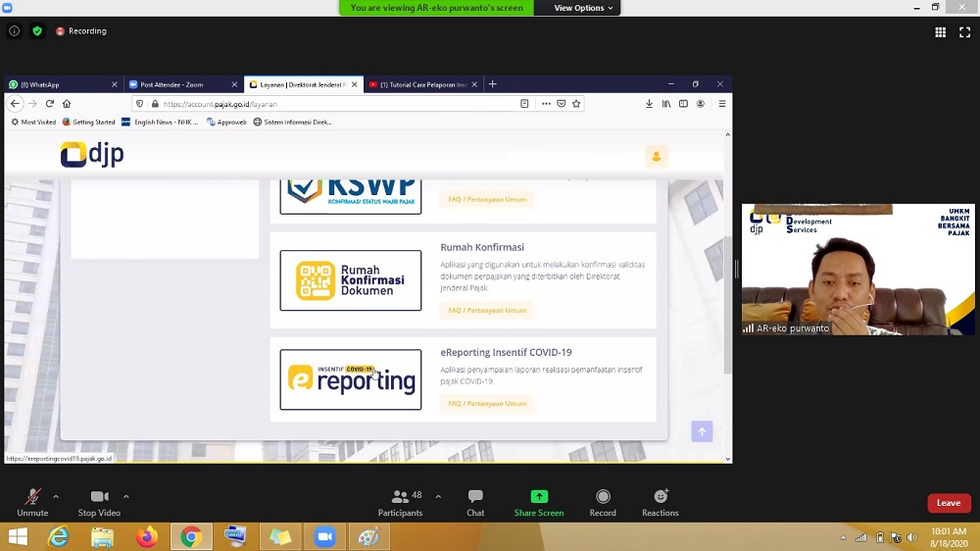
Task: Expand video options arrow beside Stop Video
Action: pos(125,497)
